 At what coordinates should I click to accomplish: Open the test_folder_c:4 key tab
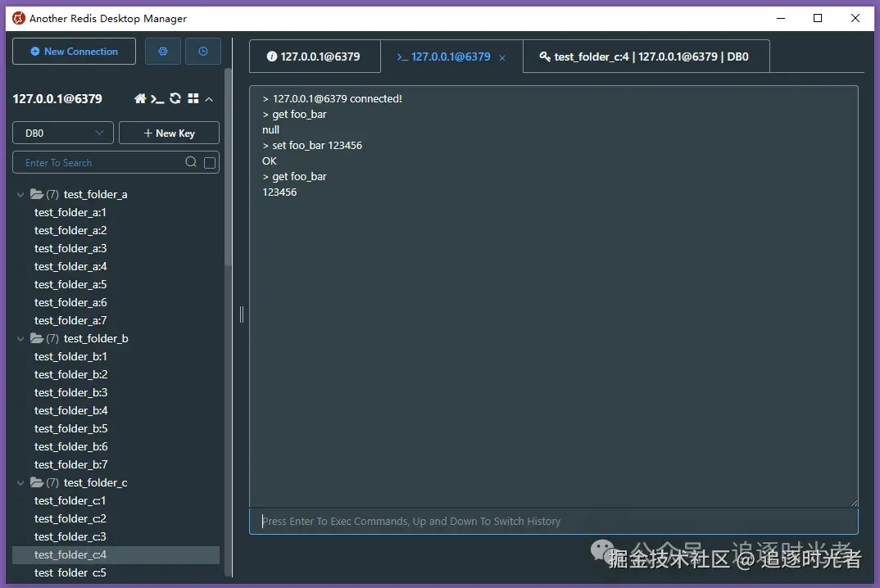tap(646, 57)
